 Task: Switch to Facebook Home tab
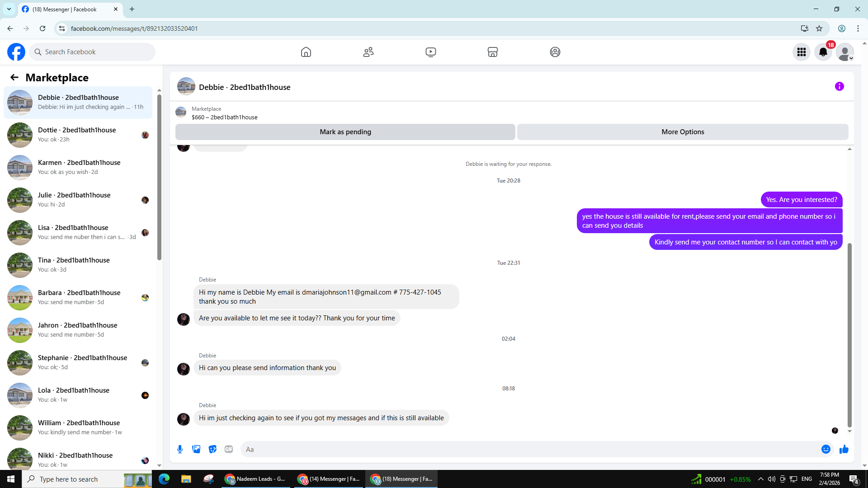click(x=306, y=52)
